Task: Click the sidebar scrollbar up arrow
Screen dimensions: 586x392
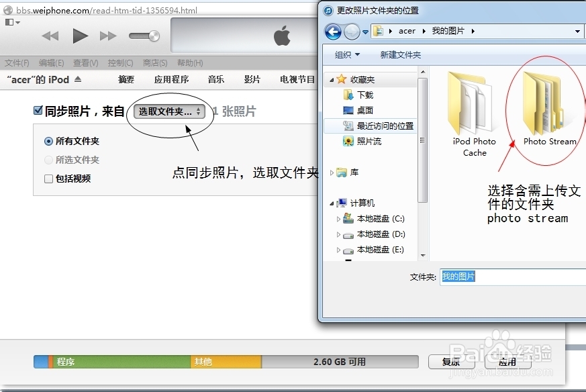Action: point(423,71)
